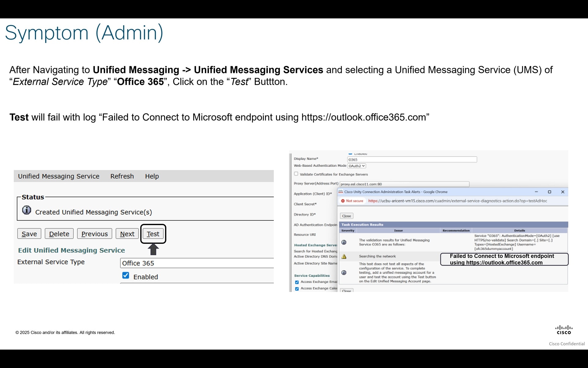
Task: Click the top Close button in popup
Action: [346, 216]
